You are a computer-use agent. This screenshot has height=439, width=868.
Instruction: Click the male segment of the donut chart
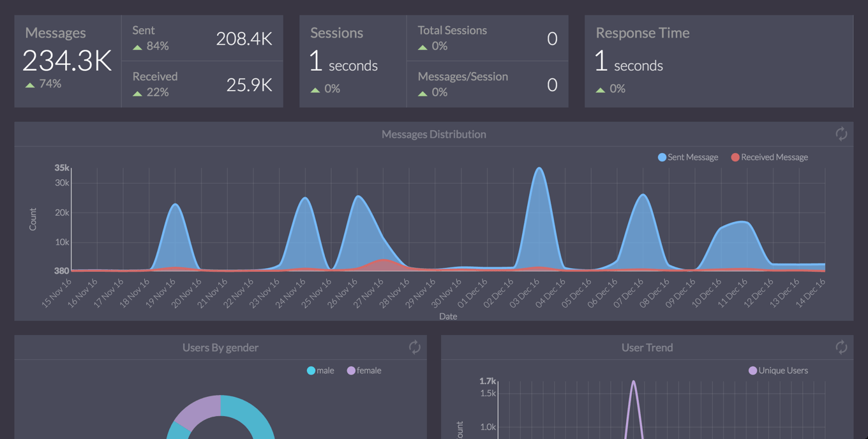(x=252, y=415)
